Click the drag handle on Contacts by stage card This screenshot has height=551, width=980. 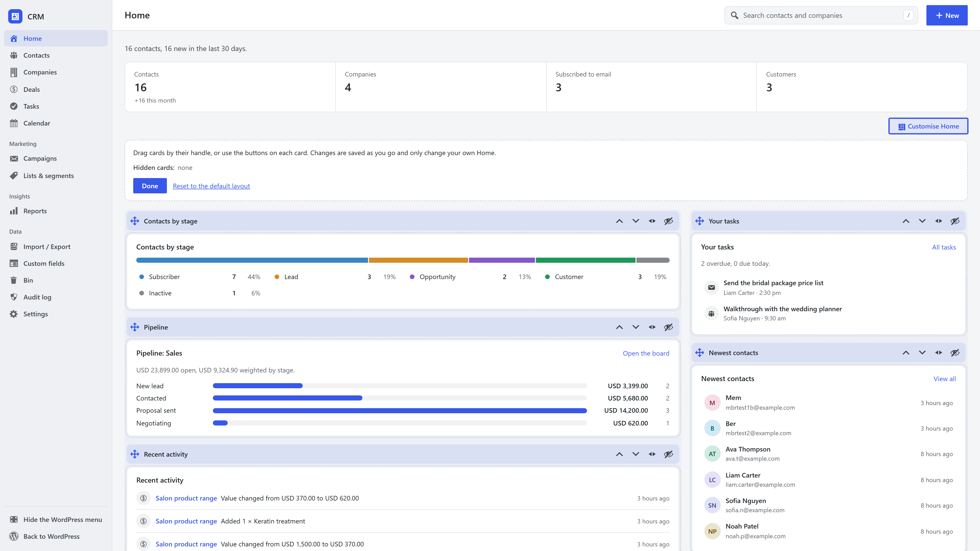(x=135, y=221)
